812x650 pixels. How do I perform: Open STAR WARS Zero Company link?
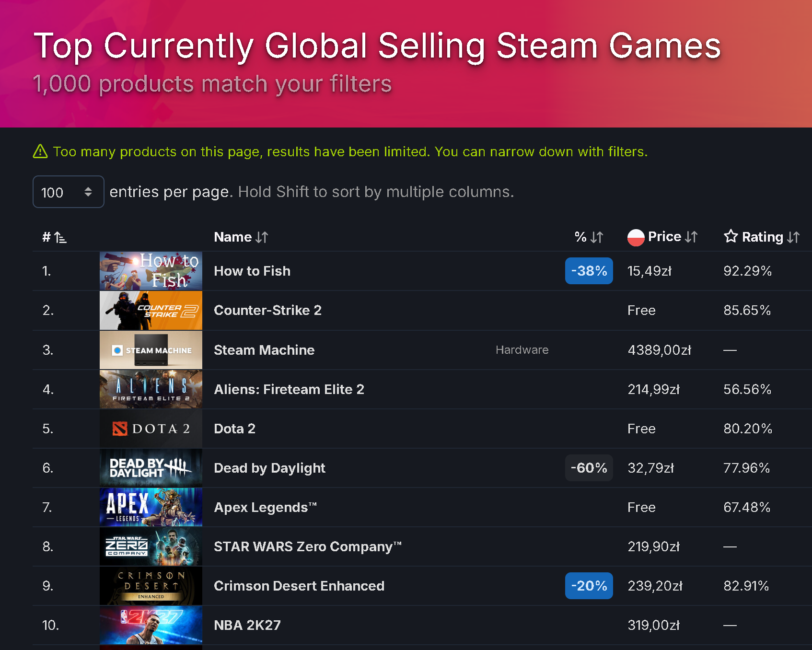coord(308,546)
